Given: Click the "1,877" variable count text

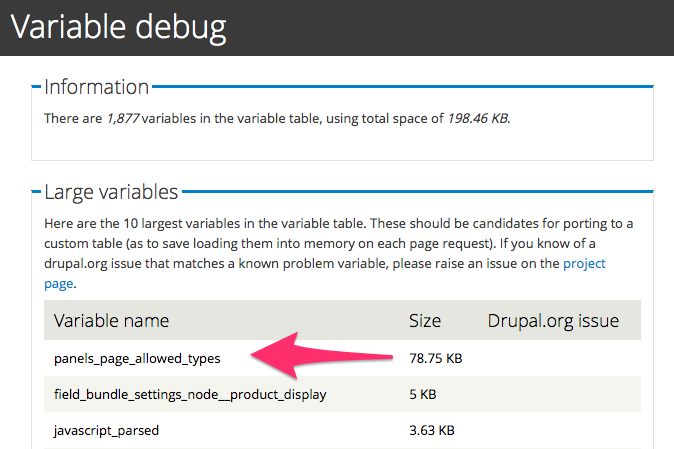Looking at the screenshot, I should pos(122,119).
